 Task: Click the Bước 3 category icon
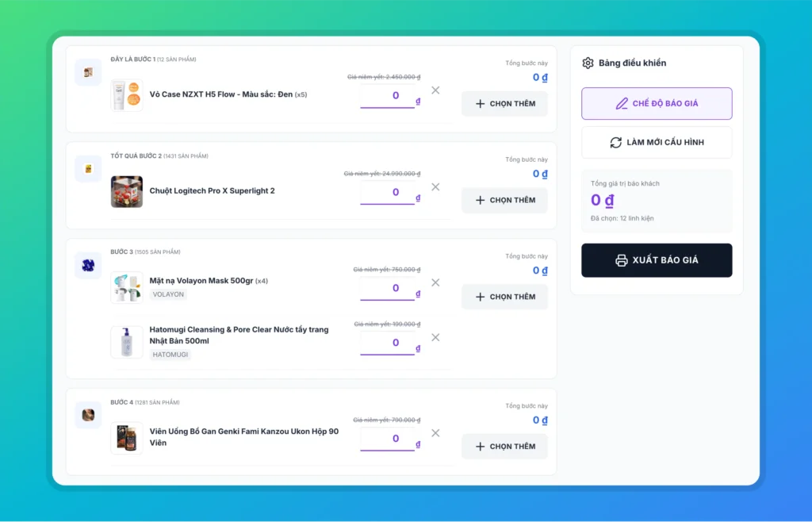pyautogui.click(x=88, y=265)
